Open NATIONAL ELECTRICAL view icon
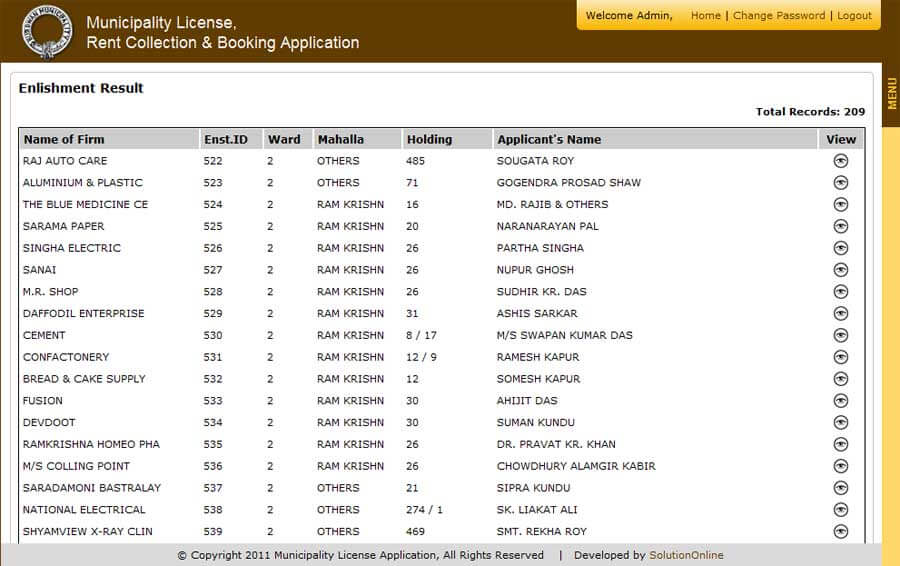This screenshot has width=900, height=566. (840, 510)
